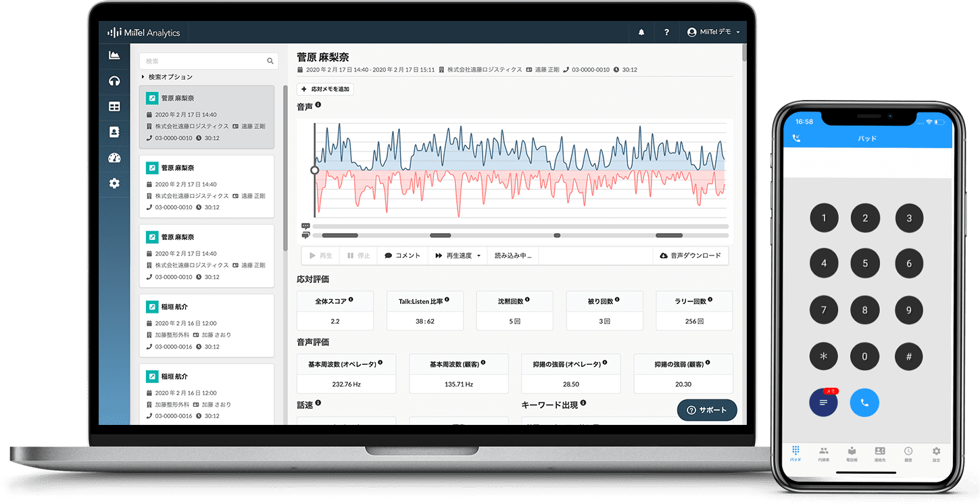The width and height of the screenshot is (980, 504).
Task: Open the MiiTel デモ user menu
Action: 714,32
